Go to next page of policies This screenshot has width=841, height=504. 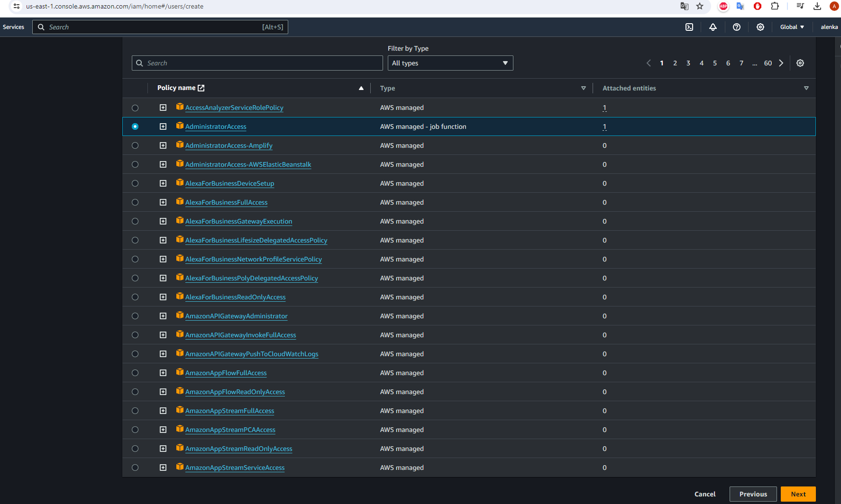tap(781, 63)
